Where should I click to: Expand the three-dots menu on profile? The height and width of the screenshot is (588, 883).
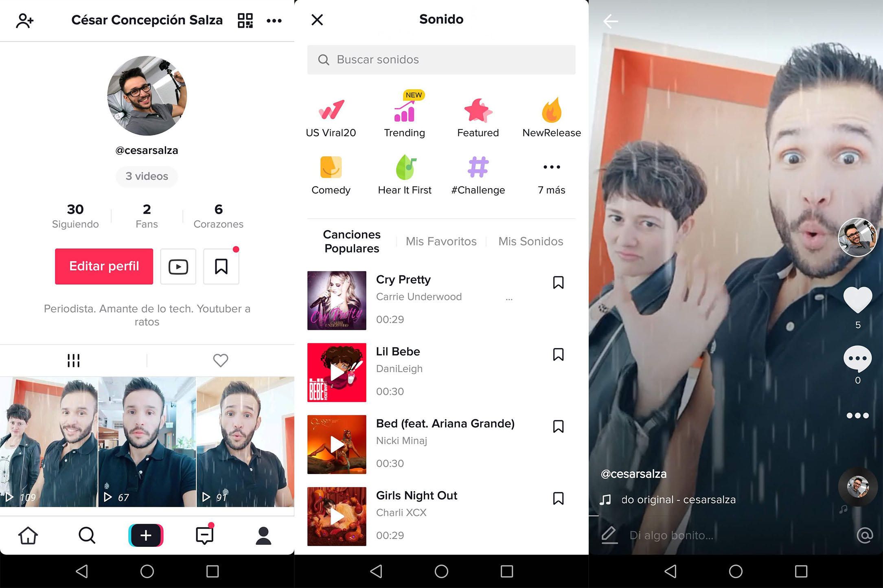275,18
